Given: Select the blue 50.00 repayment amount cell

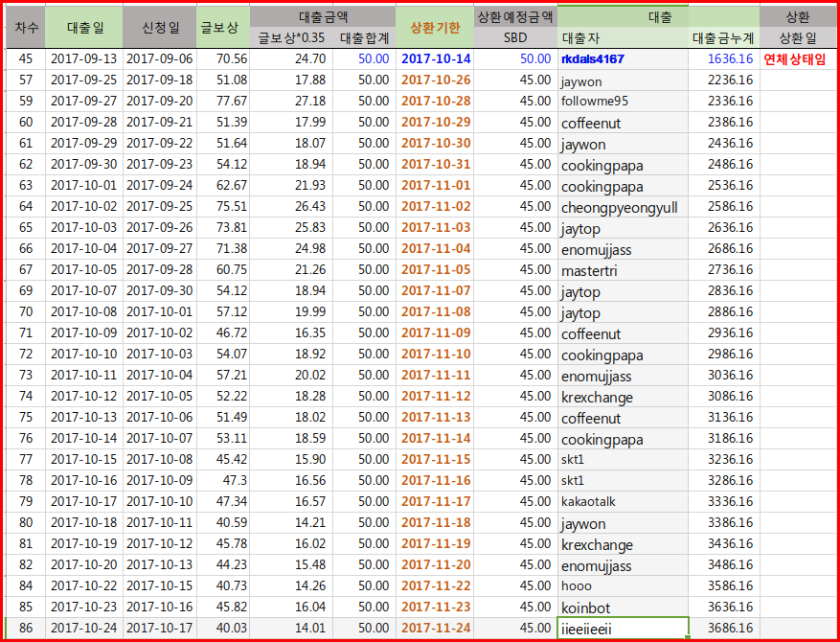Looking at the screenshot, I should click(515, 59).
